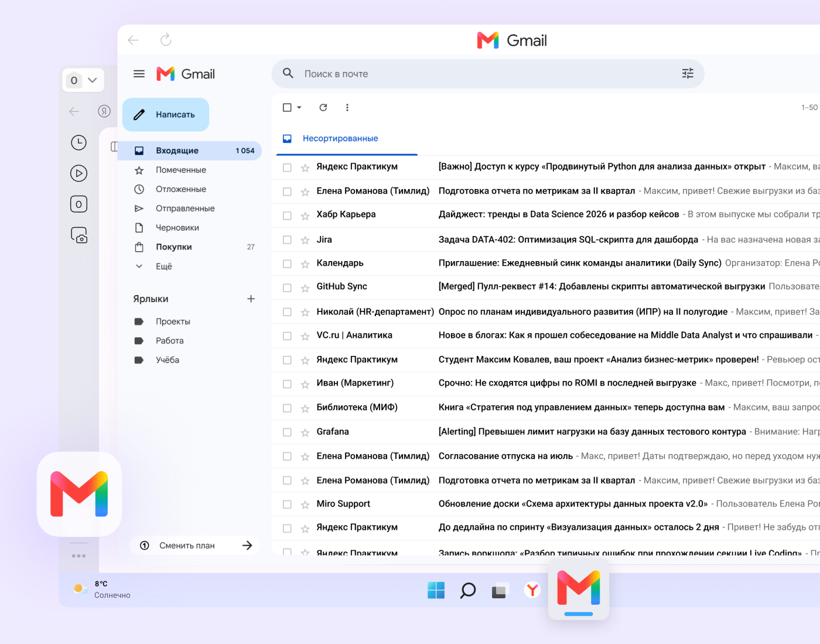Open the Хабр Карьера digest email
Viewport: 820px width, 644px height.
(x=546, y=215)
